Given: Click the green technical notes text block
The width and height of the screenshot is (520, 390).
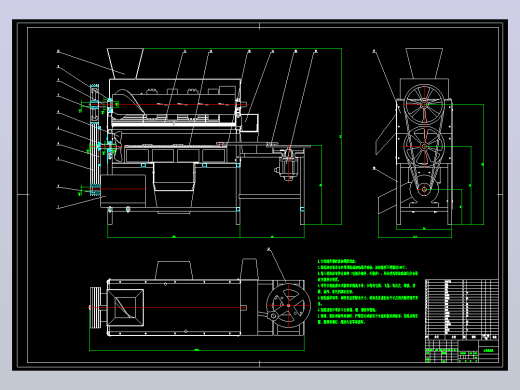Looking at the screenshot, I should [x=368, y=292].
